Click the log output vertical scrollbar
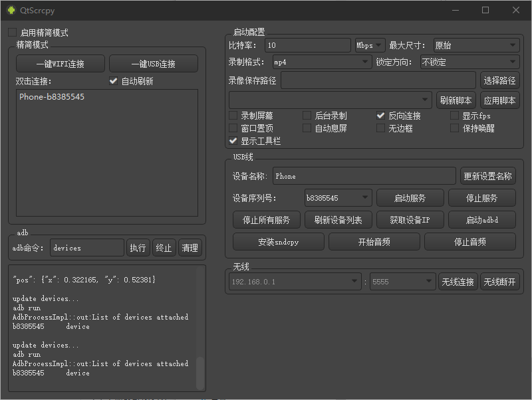Image resolution: width=532 pixels, height=400 pixels. pos(200,372)
